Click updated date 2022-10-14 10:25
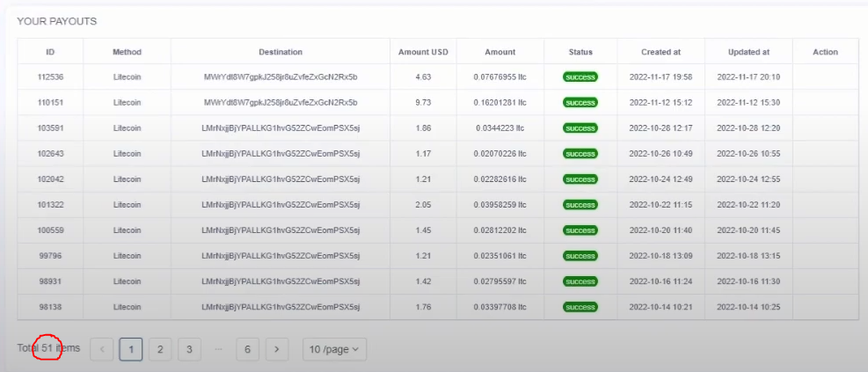 (x=748, y=307)
